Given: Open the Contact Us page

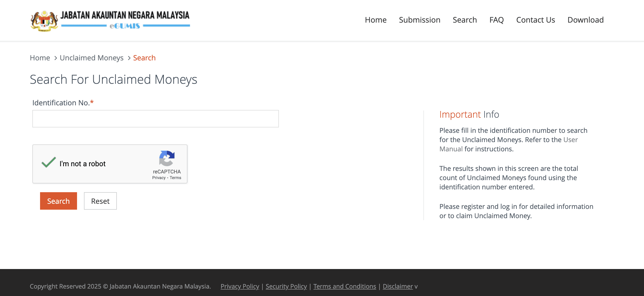Looking at the screenshot, I should [x=535, y=20].
